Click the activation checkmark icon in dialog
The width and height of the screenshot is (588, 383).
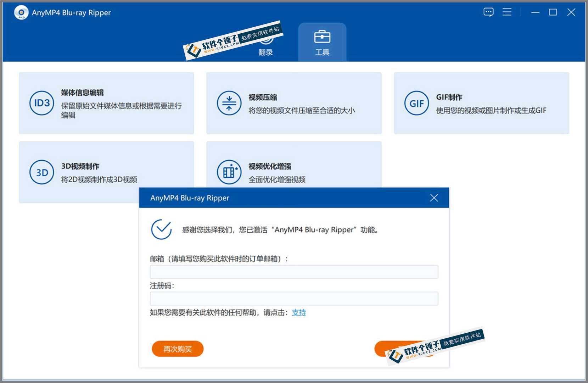[162, 229]
